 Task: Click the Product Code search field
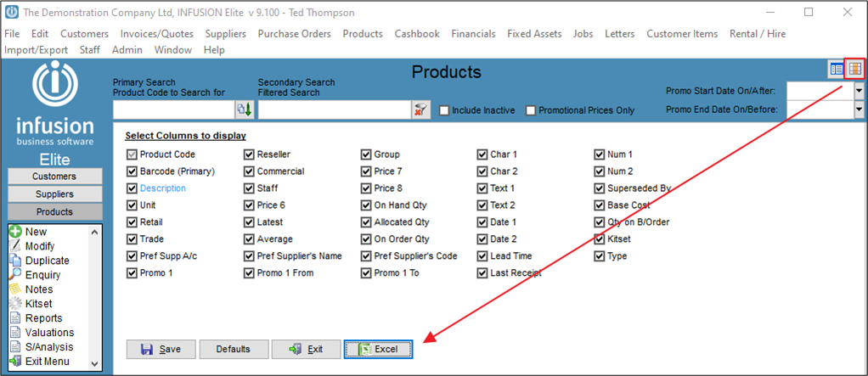pos(174,110)
